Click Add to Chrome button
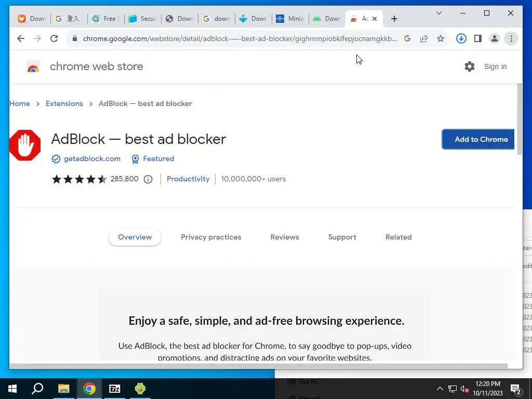This screenshot has width=532, height=399. [x=478, y=139]
